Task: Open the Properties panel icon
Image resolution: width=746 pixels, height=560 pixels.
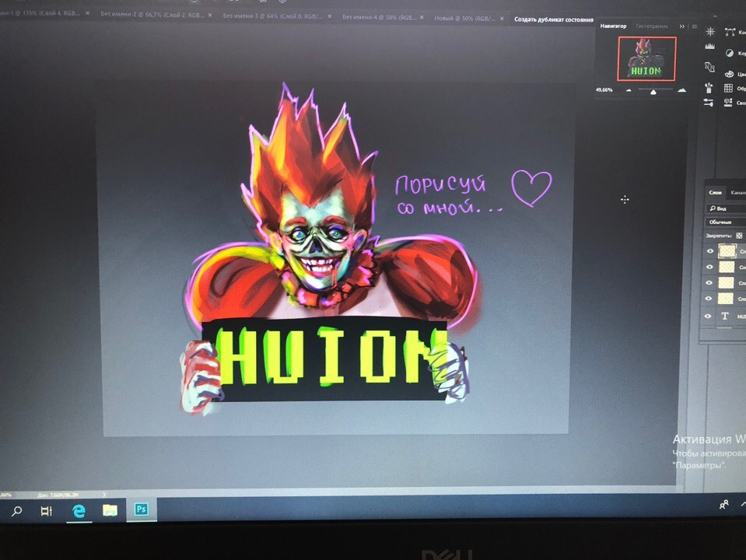Action: click(728, 102)
